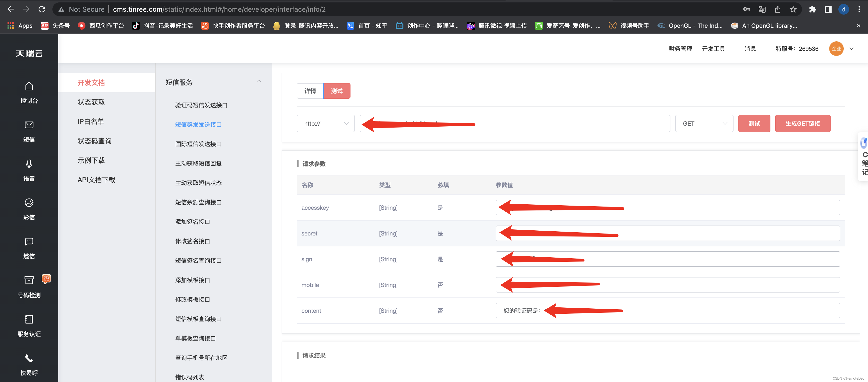
Task: Expand the account menu chevron
Action: point(851,49)
